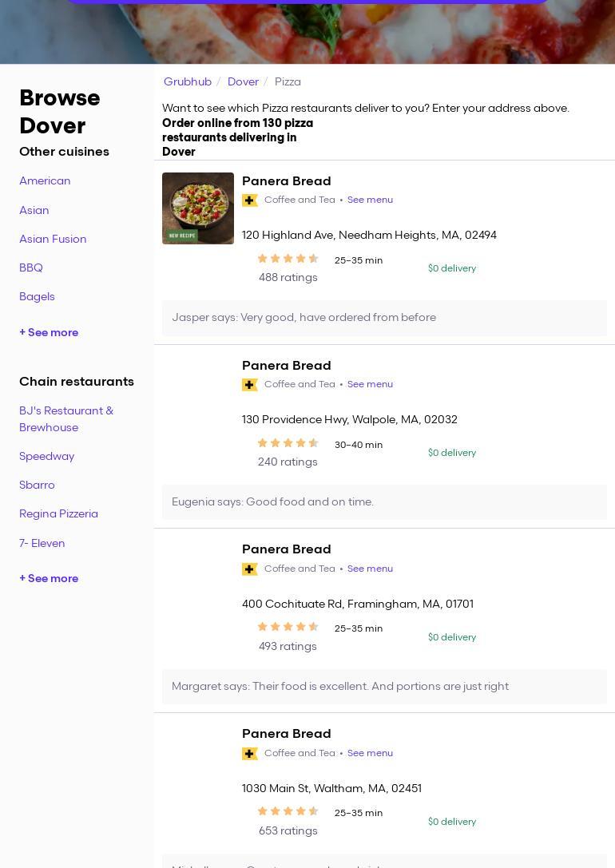See menu for the Walpole Panera Bread

click(370, 385)
